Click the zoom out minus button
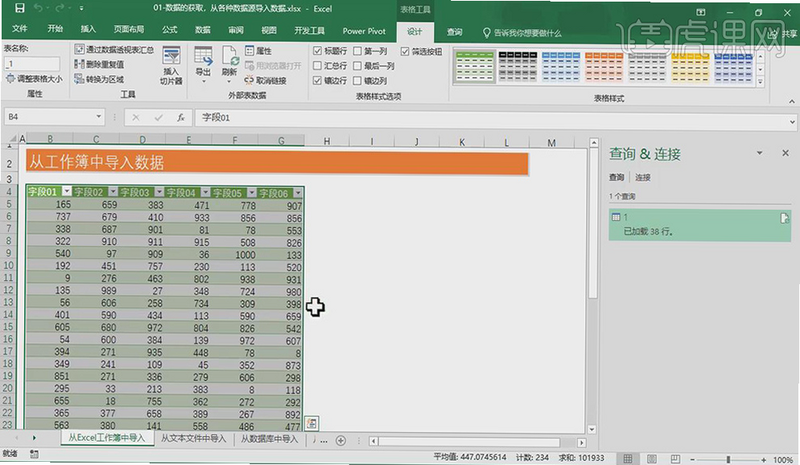The width and height of the screenshot is (800, 465). tap(692, 459)
